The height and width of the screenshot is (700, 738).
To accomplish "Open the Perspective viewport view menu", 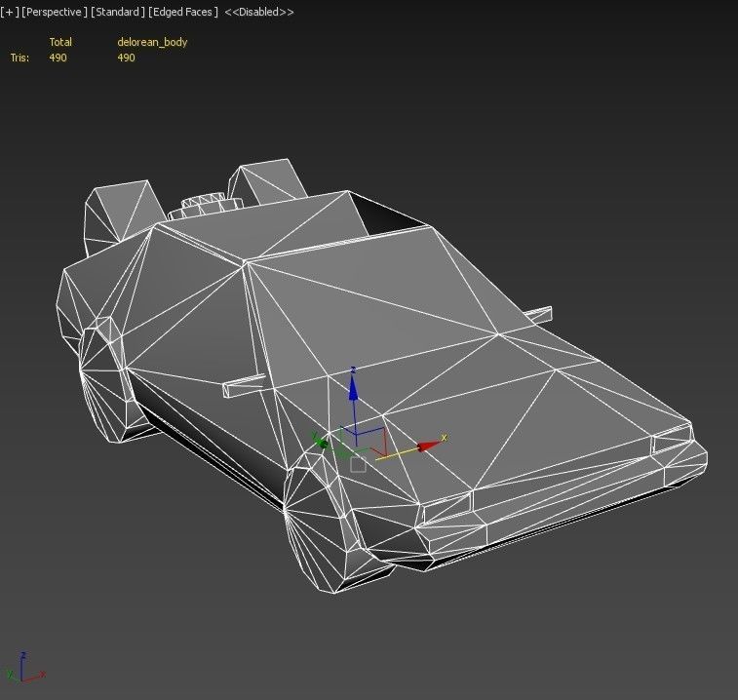I will [x=55, y=12].
